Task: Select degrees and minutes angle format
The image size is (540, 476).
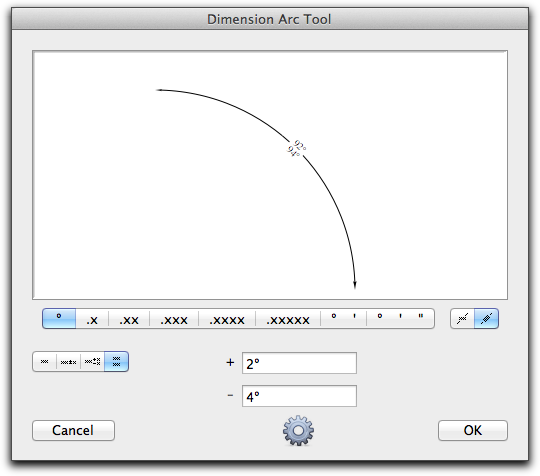Action: pyautogui.click(x=344, y=319)
